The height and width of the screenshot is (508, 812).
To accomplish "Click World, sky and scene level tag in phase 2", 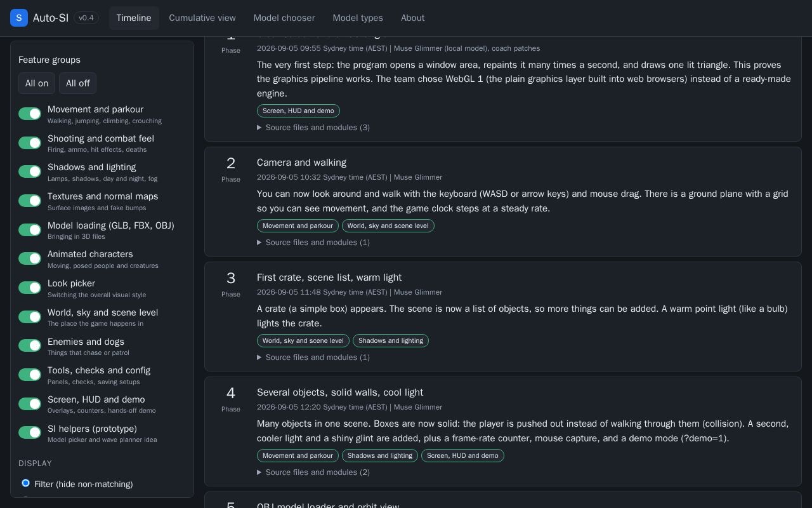I will tap(388, 225).
